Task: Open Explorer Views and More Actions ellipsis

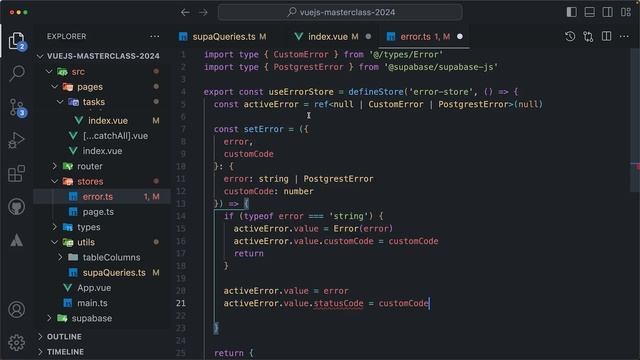Action: tap(155, 36)
